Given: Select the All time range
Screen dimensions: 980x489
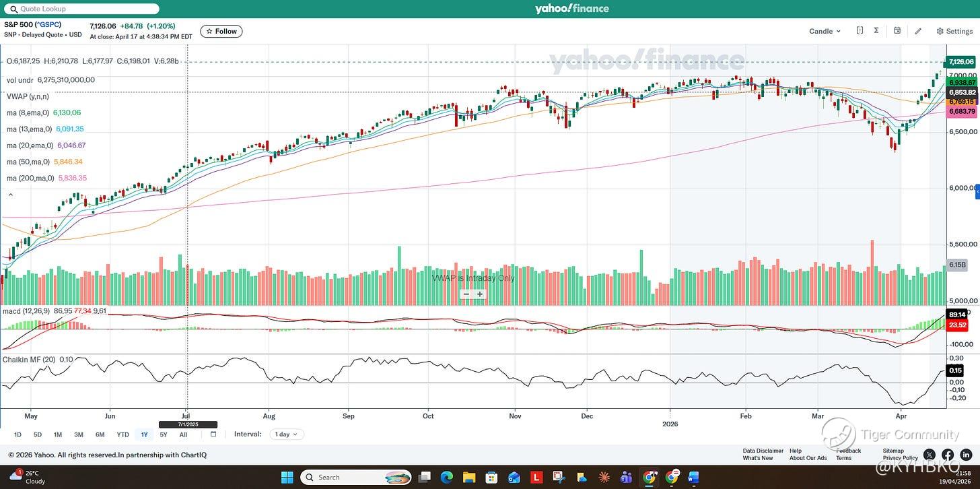Looking at the screenshot, I should click(183, 434).
